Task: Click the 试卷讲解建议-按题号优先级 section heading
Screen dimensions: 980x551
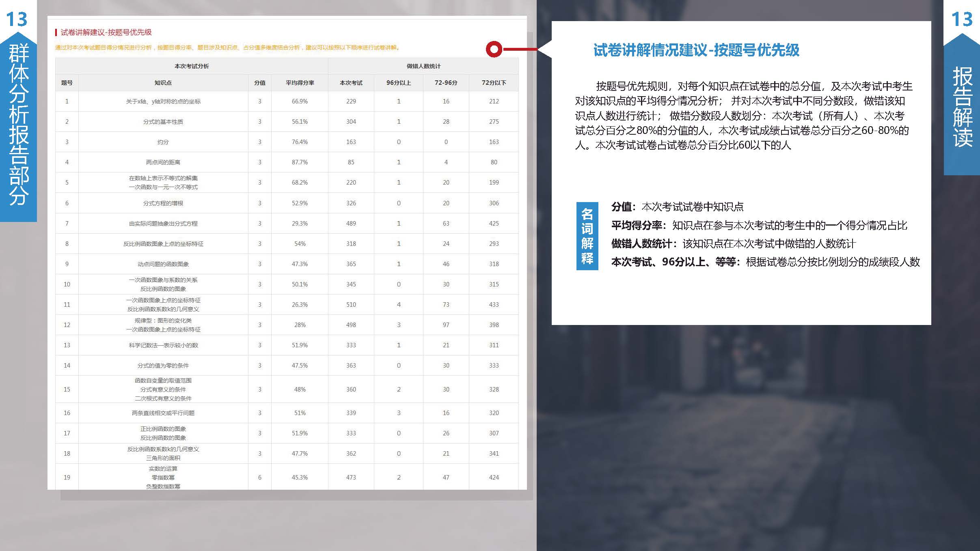Action: (x=106, y=32)
